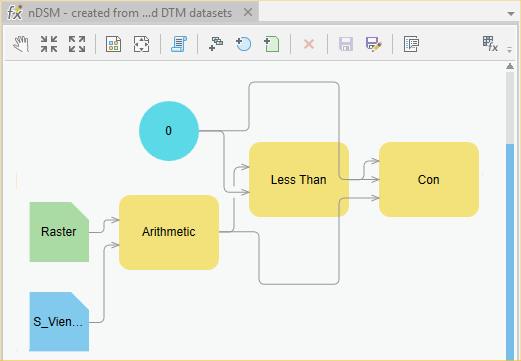Click the Add Raster Variable icon
The image size is (521, 361).
click(x=272, y=44)
